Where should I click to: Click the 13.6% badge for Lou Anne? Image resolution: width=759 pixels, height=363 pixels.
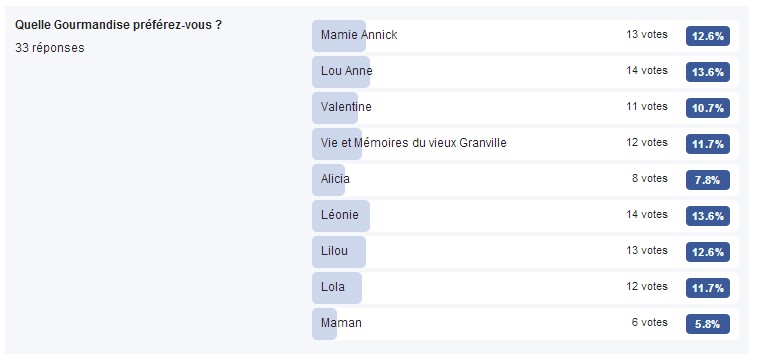point(708,72)
